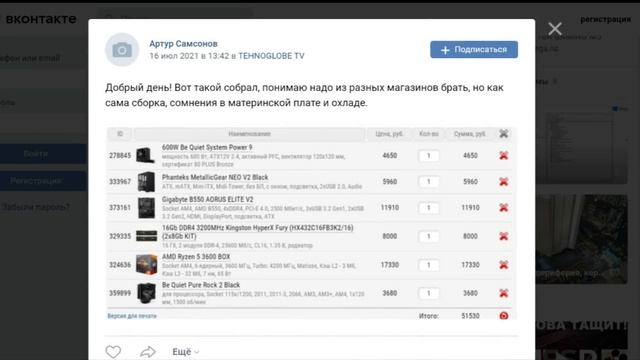Click the share arrow icon
This screenshot has width=640, height=360.
(x=148, y=351)
